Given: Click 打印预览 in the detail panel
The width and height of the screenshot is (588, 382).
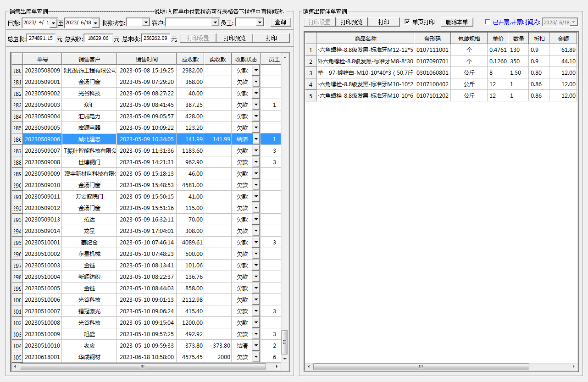Looking at the screenshot, I should [351, 22].
